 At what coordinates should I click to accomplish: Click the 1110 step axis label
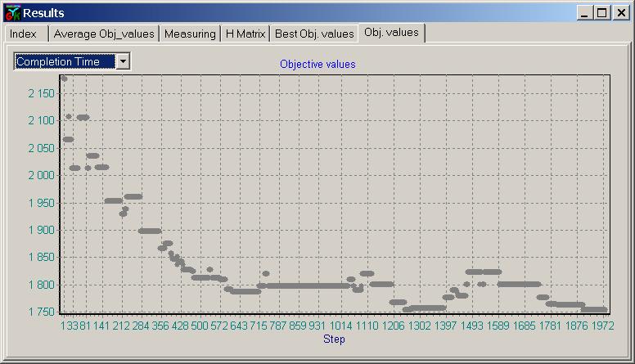coord(367,326)
